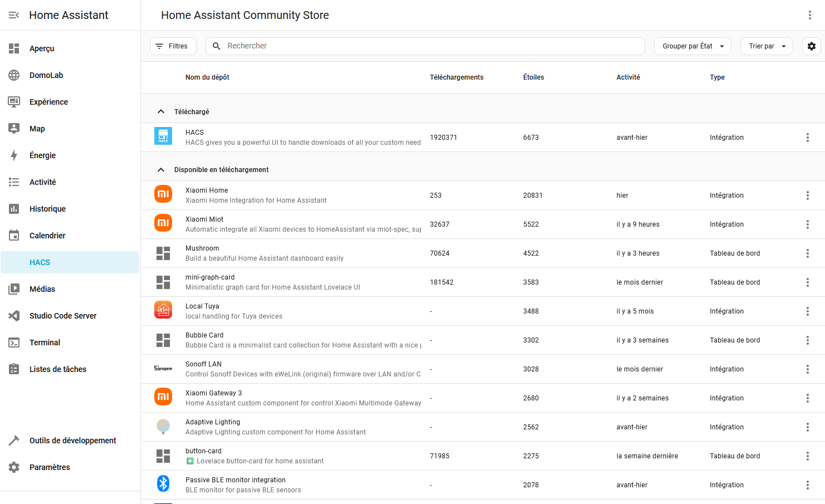Go to Paramètres in the sidebar
The image size is (825, 504).
[x=50, y=467]
